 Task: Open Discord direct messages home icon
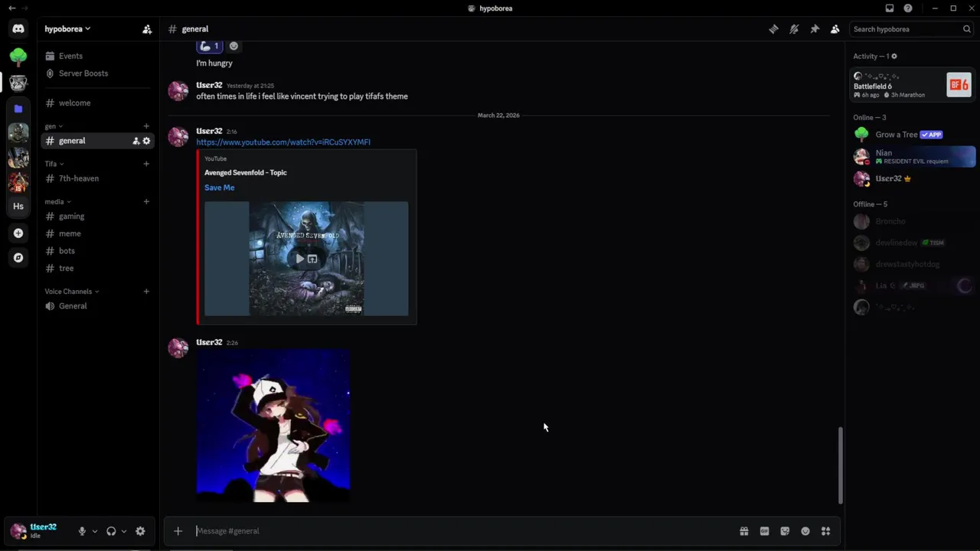coord(18,29)
